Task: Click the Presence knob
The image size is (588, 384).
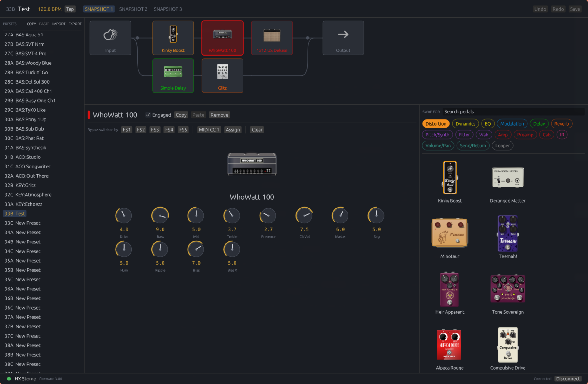Action: point(268,216)
